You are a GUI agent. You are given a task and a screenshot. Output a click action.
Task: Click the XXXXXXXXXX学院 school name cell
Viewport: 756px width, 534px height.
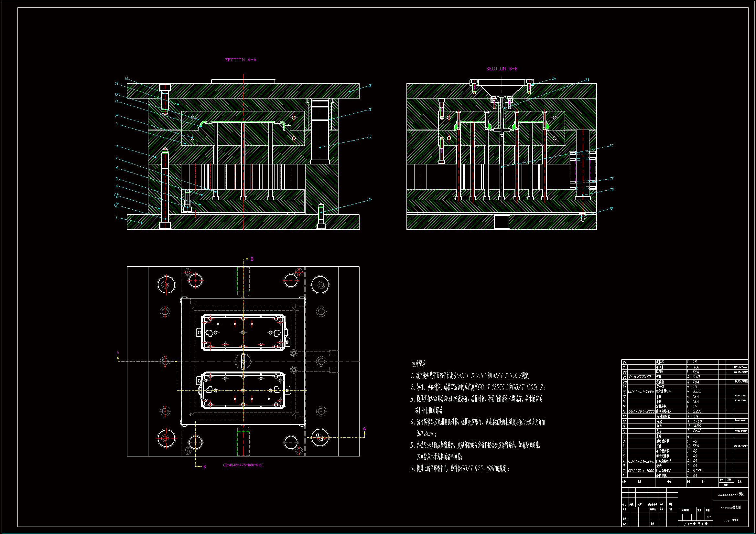point(731,495)
